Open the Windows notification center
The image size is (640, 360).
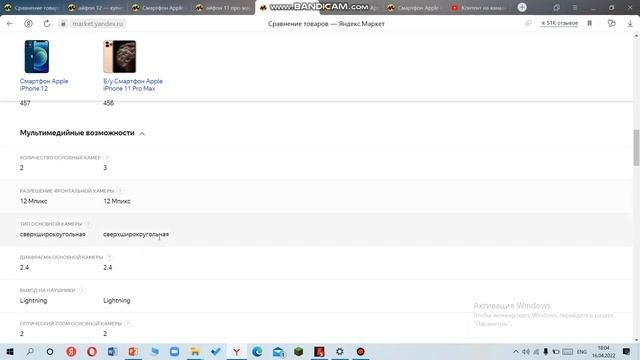(x=627, y=351)
